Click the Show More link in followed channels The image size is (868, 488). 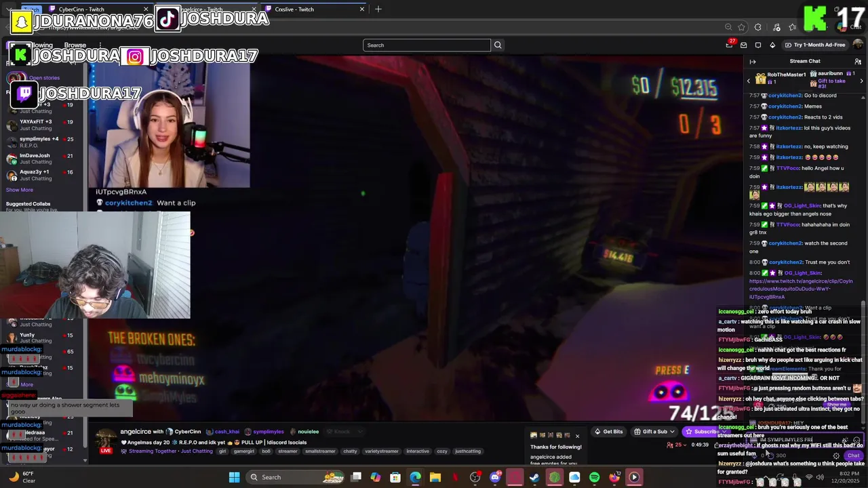19,190
